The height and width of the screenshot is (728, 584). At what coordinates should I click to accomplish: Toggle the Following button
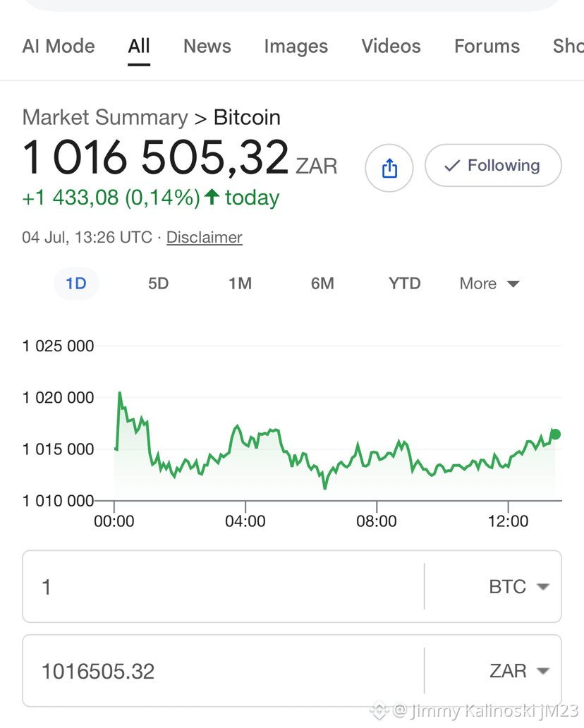click(493, 165)
